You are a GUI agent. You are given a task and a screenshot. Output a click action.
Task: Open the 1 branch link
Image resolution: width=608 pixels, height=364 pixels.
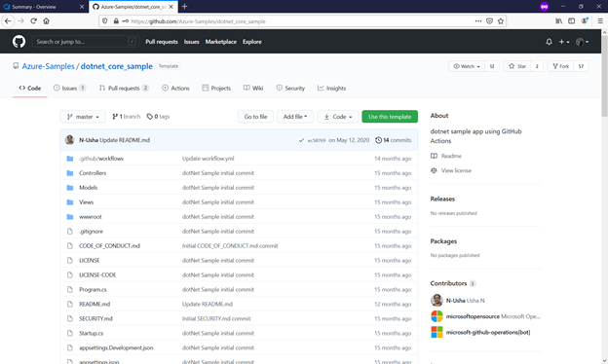tap(126, 117)
